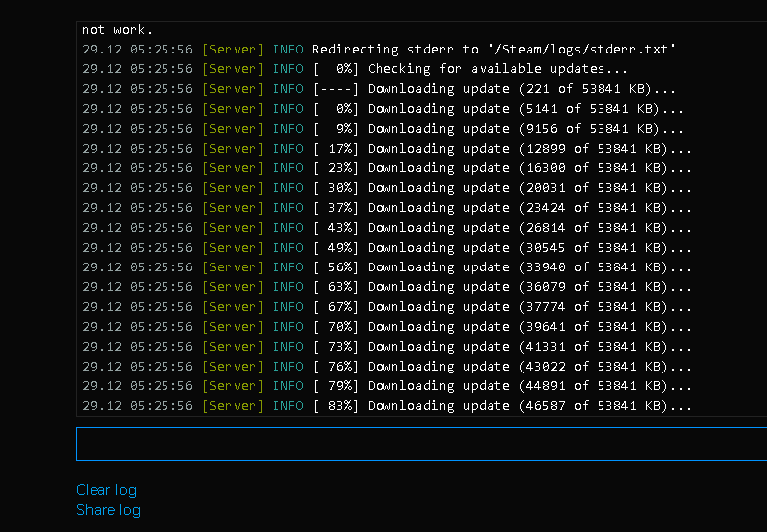Viewport: 767px width, 532px height.
Task: Click the 37% download progress log line
Action: (386, 208)
